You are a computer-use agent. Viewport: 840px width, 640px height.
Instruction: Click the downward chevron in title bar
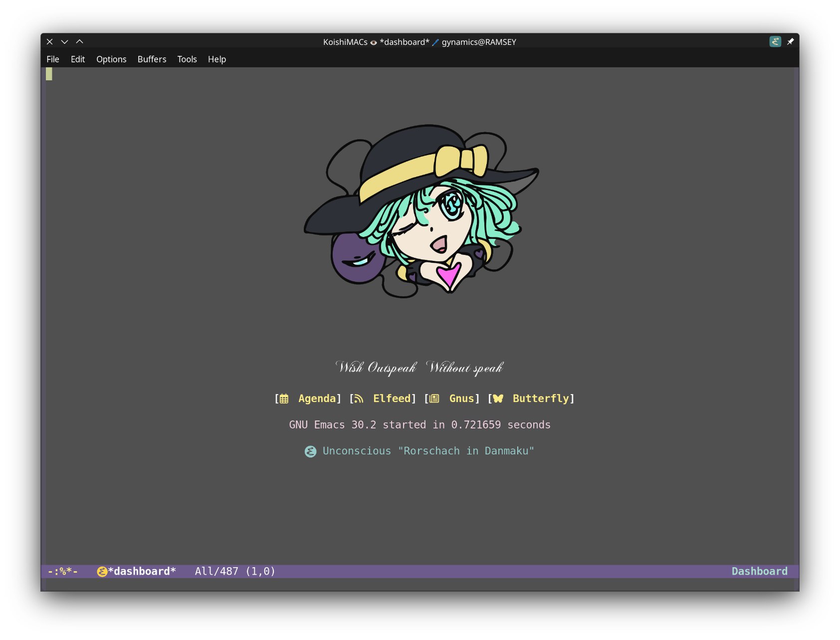[x=64, y=42]
